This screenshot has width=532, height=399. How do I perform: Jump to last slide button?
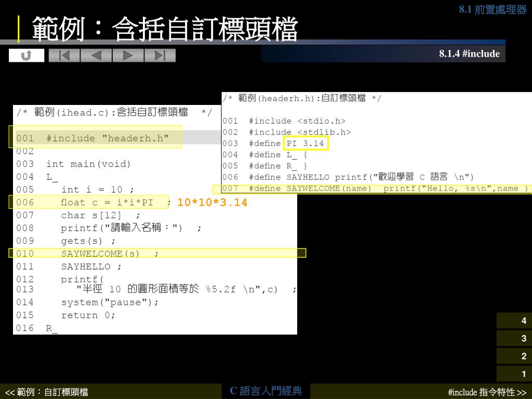click(160, 55)
